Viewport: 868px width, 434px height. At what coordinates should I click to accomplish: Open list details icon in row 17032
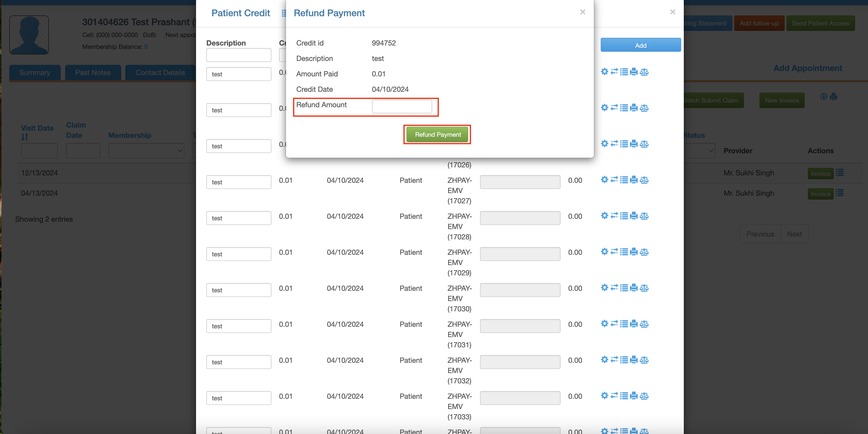[624, 360]
